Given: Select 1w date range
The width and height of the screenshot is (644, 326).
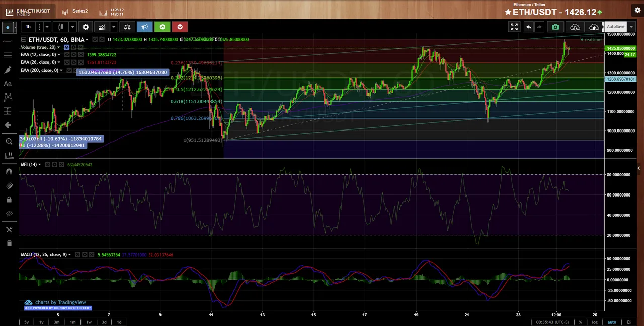Looking at the screenshot, I should click(x=89, y=322).
